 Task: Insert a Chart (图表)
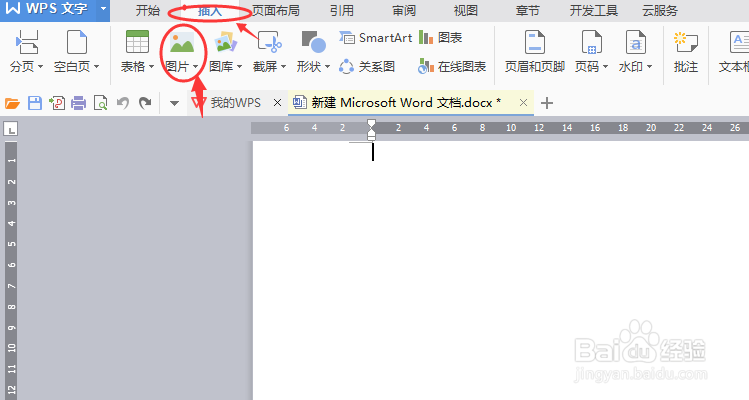tap(440, 37)
